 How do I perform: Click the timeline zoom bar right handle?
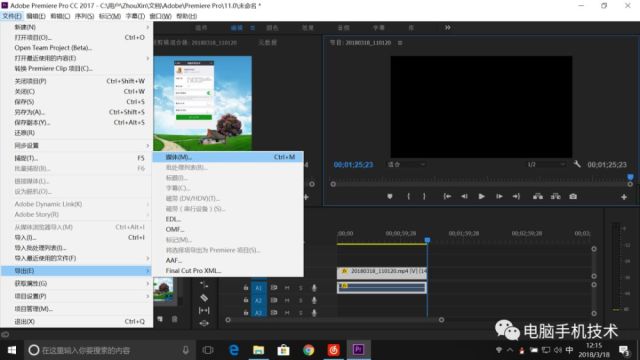(441, 320)
